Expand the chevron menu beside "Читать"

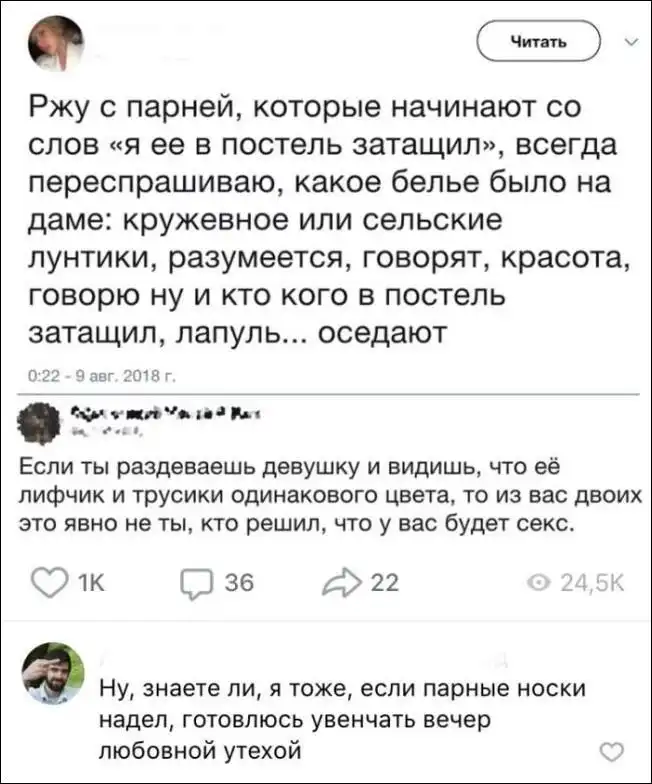629,43
